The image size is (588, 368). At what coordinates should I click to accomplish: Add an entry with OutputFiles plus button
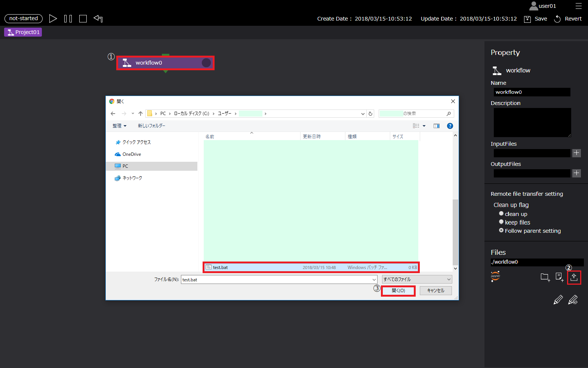tap(576, 173)
